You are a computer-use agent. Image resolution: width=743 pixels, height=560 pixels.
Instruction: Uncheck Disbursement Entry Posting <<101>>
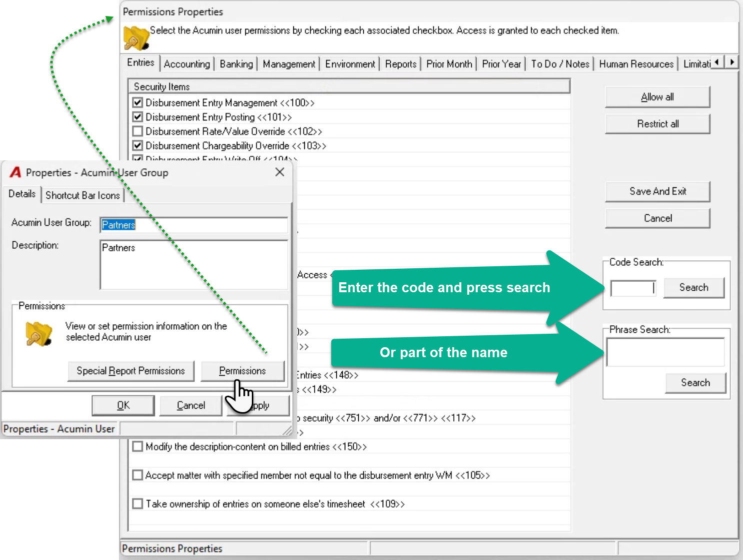click(138, 117)
